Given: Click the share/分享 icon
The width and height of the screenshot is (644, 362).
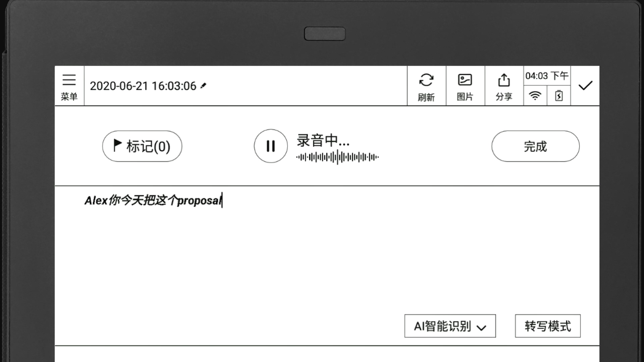Looking at the screenshot, I should 504,85.
